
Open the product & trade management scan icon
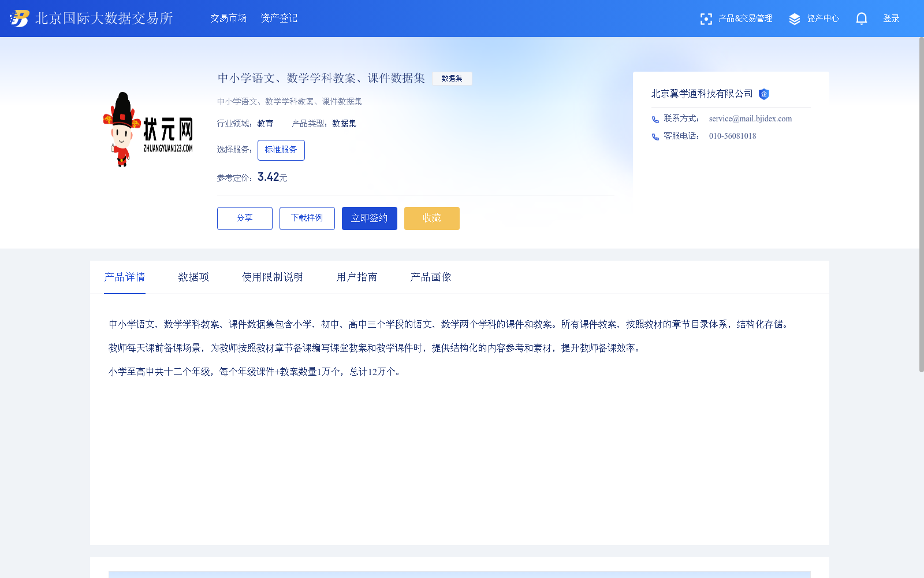point(706,19)
